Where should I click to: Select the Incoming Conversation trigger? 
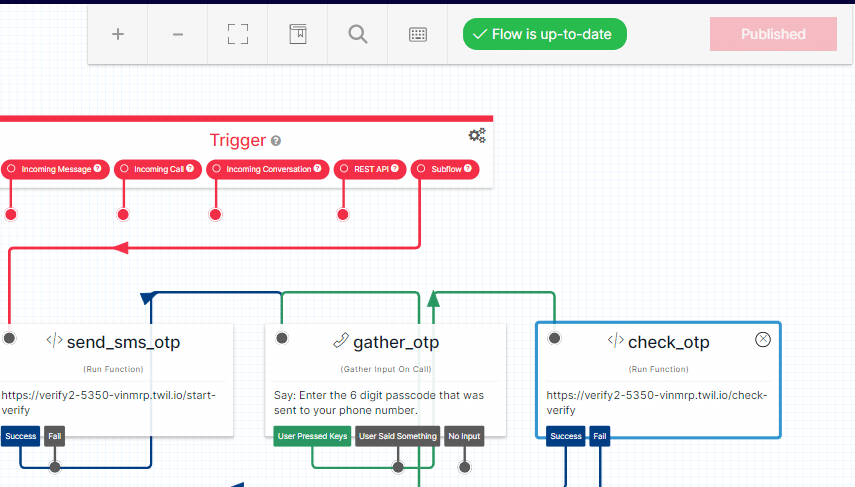pyautogui.click(x=268, y=169)
